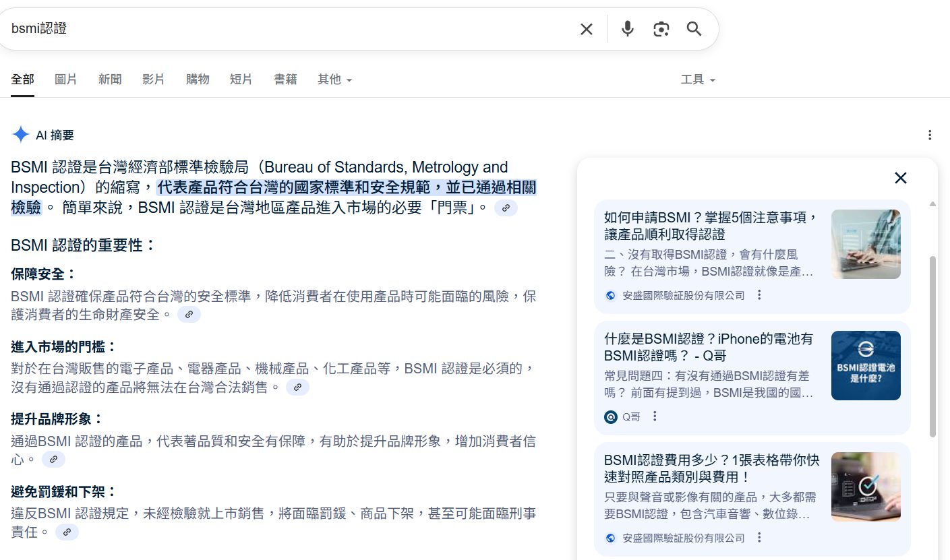Switch to the 短片 tab

[241, 80]
